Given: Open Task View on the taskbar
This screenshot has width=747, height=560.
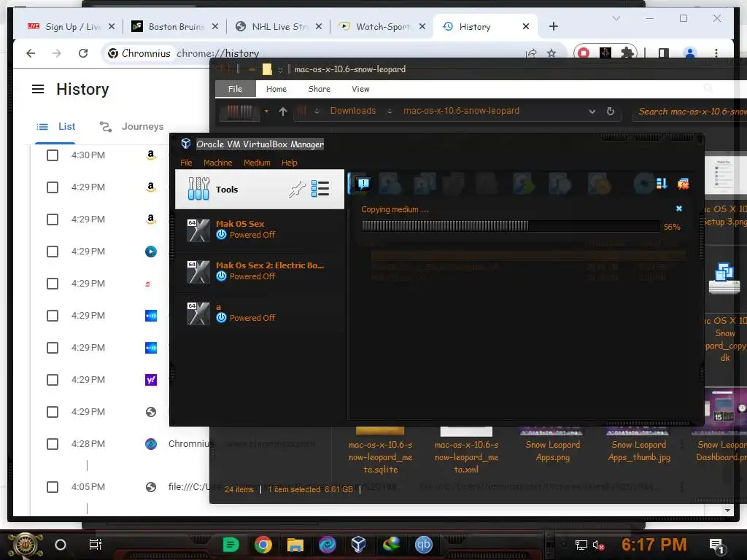Looking at the screenshot, I should (x=96, y=544).
